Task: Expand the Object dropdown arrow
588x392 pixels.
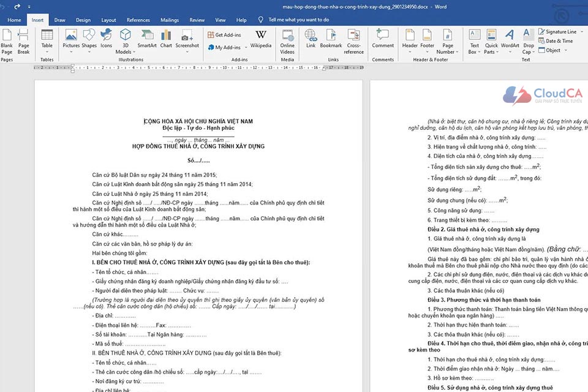Action: (x=565, y=50)
